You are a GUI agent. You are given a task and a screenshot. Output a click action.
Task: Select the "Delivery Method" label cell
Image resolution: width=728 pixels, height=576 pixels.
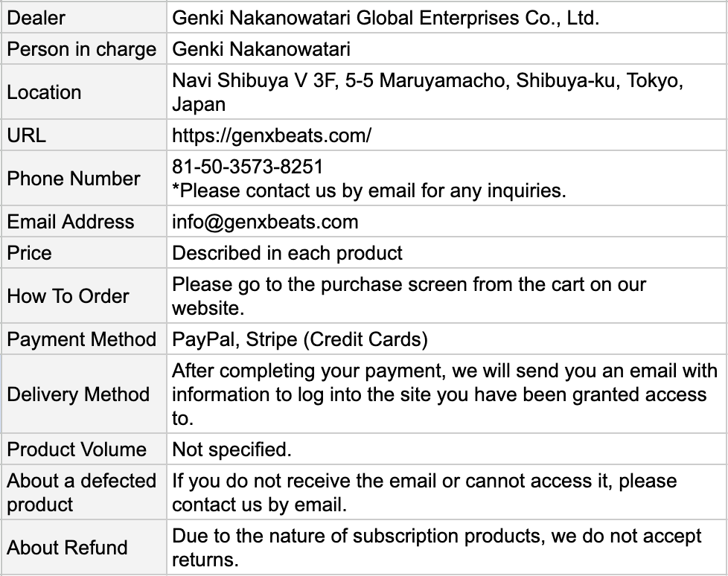pos(78,394)
